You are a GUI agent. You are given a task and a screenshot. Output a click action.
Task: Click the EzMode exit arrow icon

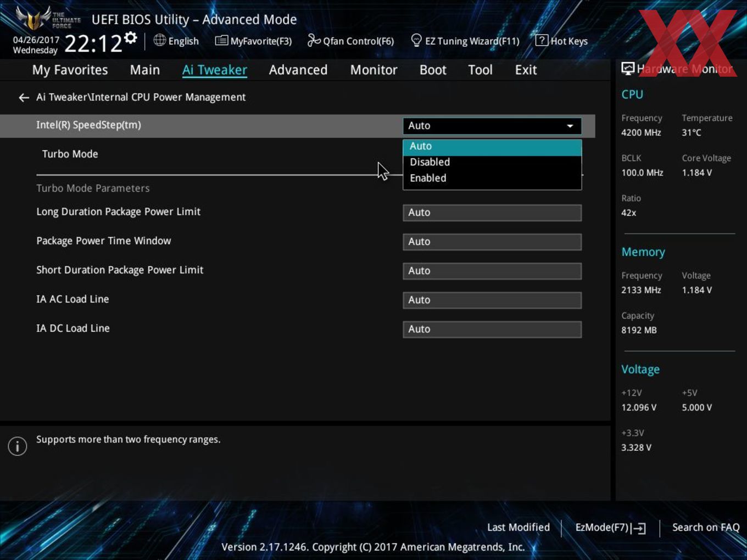(x=638, y=528)
